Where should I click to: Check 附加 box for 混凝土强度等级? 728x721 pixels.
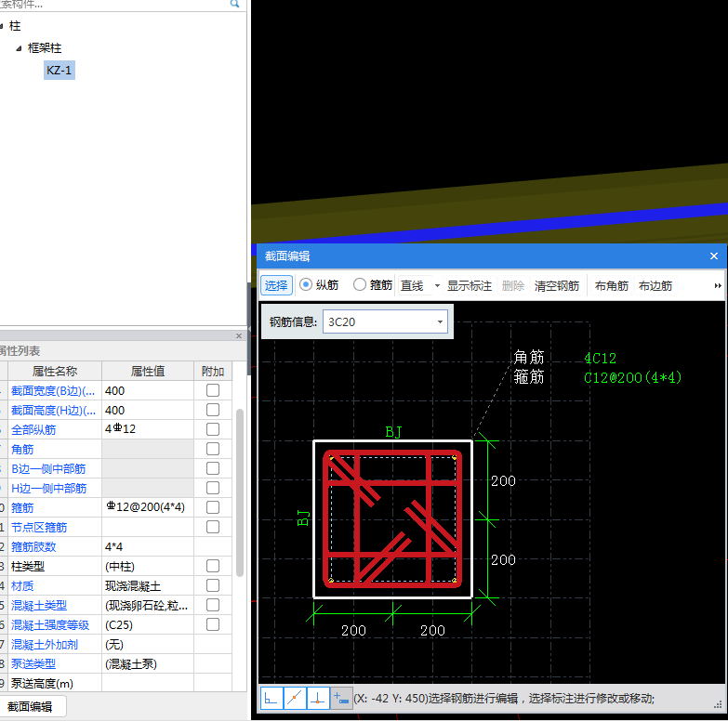(213, 624)
